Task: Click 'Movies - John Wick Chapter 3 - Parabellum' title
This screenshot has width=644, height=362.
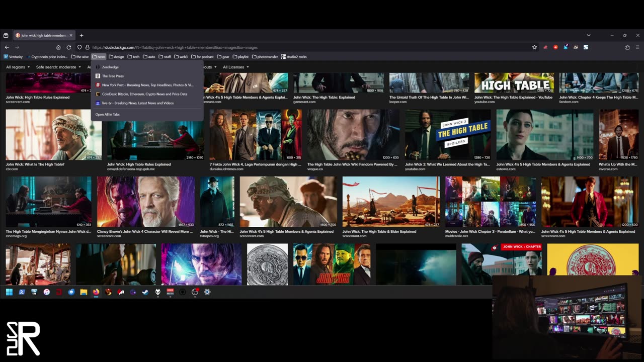Action: point(490,232)
